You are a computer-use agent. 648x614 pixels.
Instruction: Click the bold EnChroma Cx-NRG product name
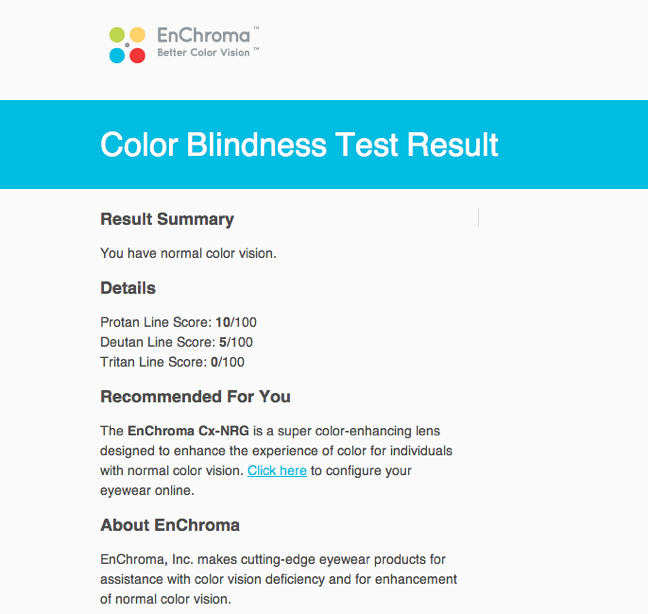188,431
